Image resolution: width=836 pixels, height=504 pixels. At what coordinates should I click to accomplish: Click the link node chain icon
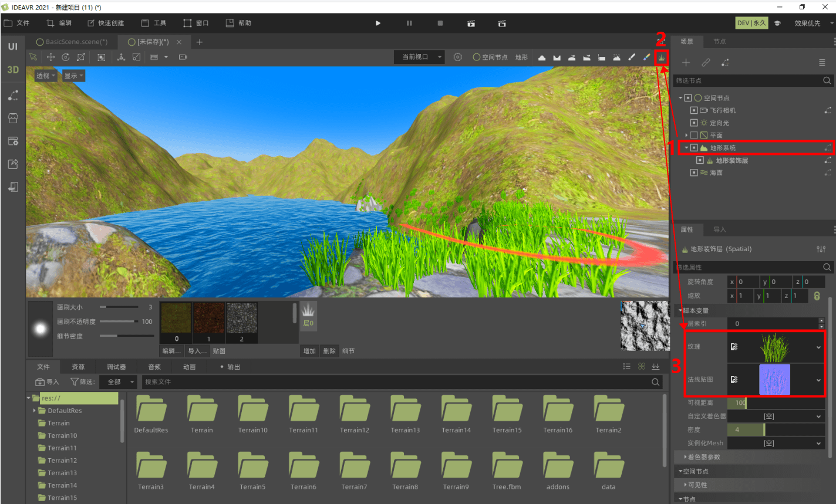click(x=706, y=62)
